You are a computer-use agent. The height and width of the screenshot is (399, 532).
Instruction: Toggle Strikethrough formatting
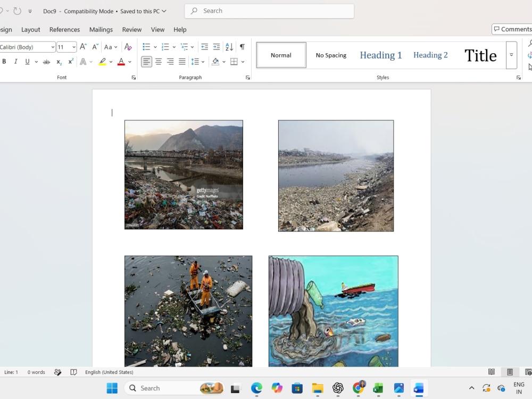tap(46, 62)
